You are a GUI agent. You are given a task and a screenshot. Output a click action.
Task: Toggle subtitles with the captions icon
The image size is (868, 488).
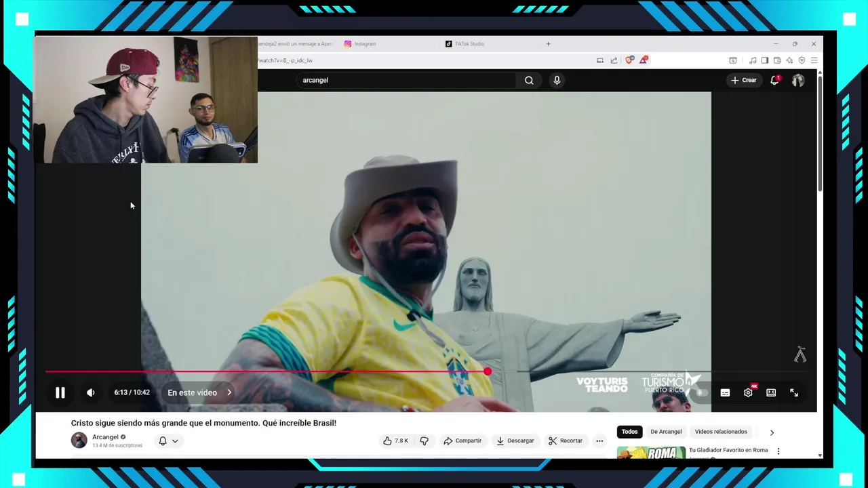(725, 392)
